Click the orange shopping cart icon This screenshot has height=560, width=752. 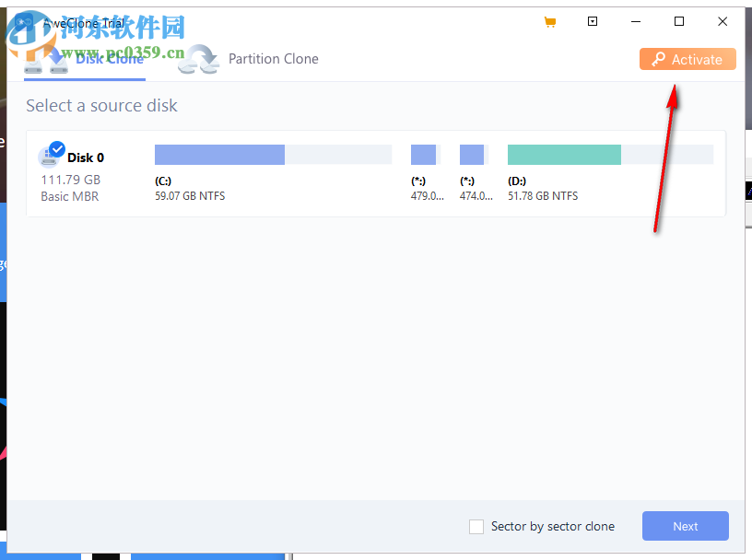click(550, 21)
